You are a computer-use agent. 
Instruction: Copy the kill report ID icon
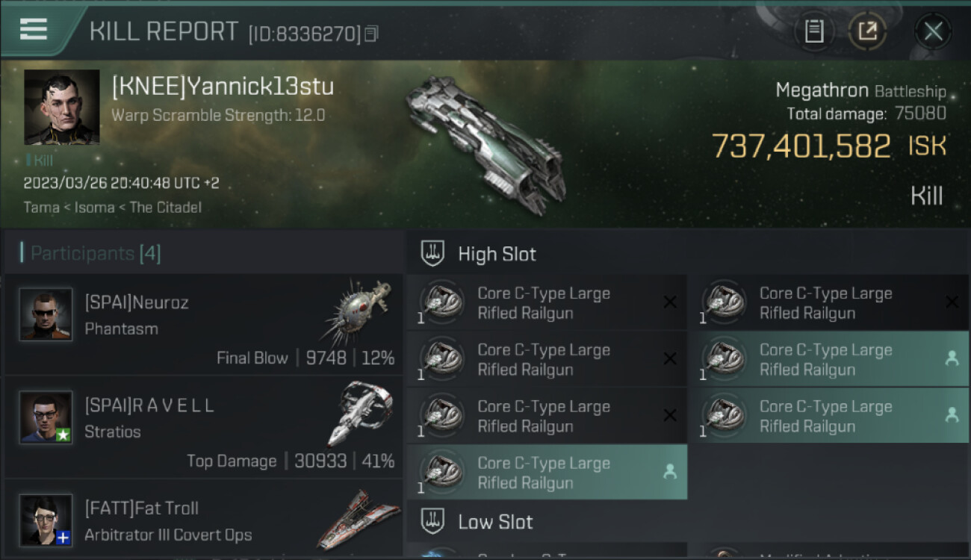[x=371, y=34]
